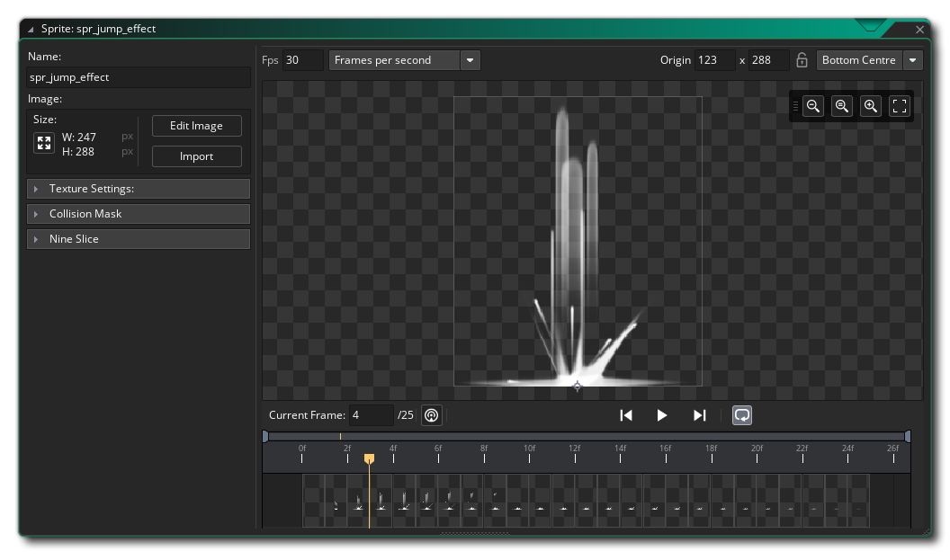Viewport: 950px width, 560px height.
Task: Skip to the last frame
Action: 699,415
